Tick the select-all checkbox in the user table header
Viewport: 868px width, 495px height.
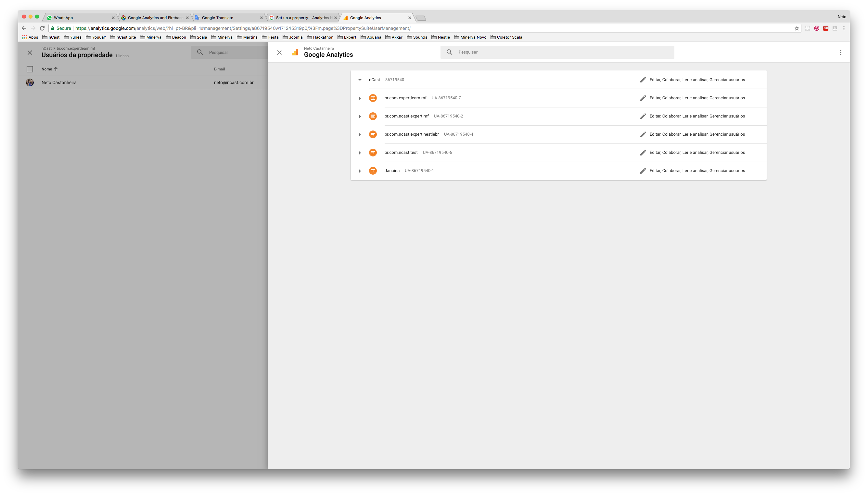tap(30, 69)
